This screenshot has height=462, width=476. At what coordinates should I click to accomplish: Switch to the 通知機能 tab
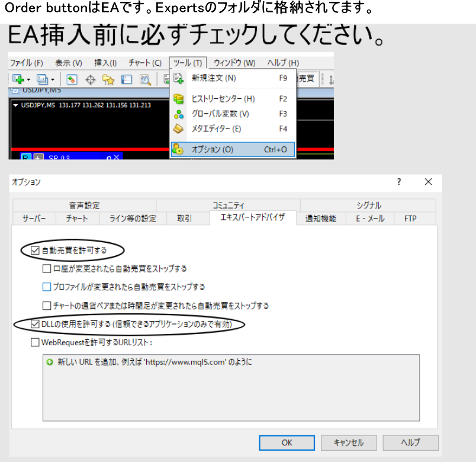click(320, 219)
